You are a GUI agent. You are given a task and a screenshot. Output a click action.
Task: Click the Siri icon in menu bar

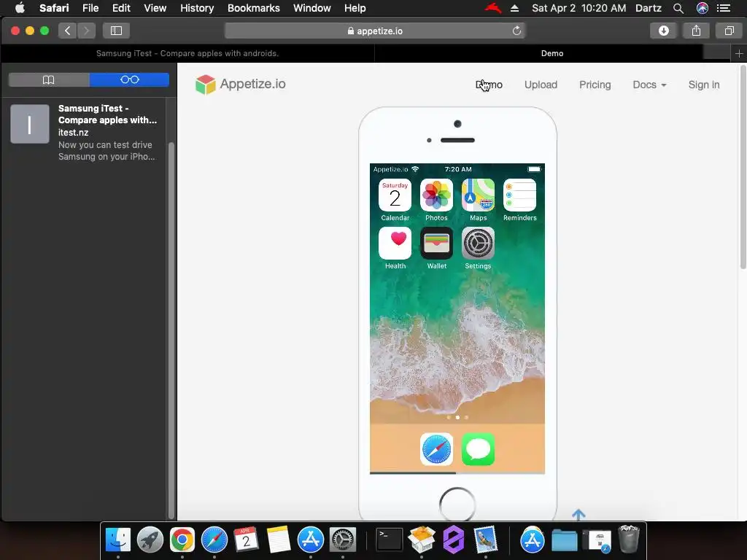[703, 8]
